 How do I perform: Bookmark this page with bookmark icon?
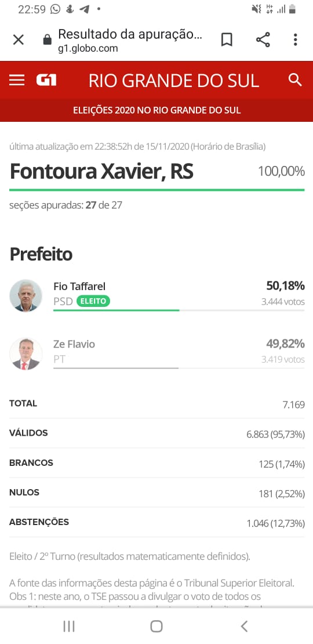[227, 40]
